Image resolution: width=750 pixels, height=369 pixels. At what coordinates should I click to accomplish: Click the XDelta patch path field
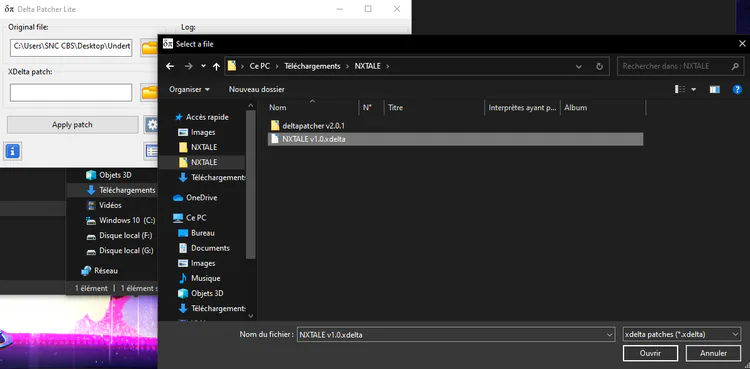point(71,92)
